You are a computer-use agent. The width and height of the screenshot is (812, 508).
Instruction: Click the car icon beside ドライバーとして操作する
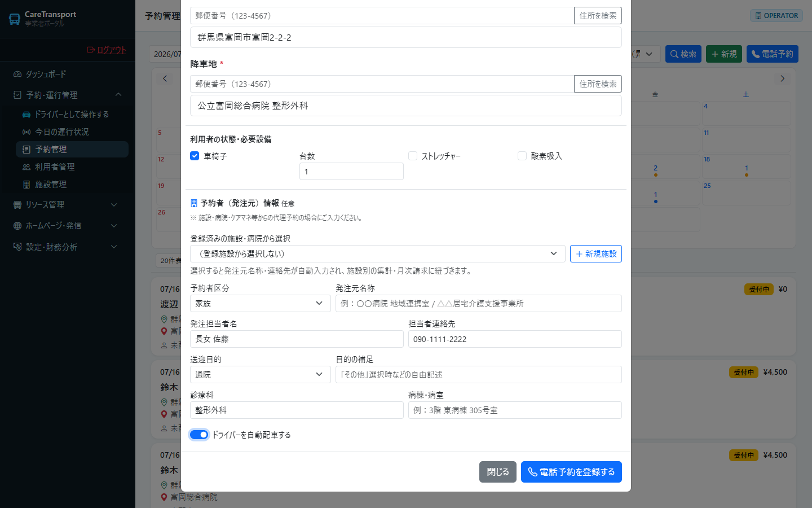(27, 114)
